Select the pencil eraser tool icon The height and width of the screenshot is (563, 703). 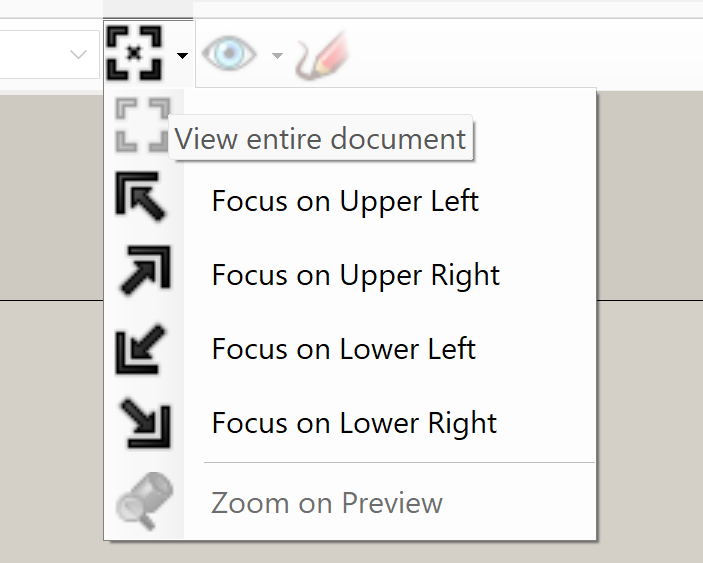pos(322,56)
